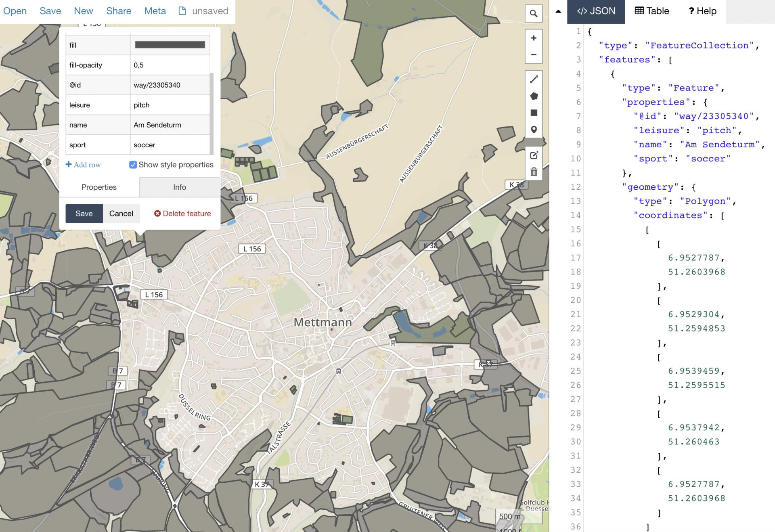Toggle Show style properties checkbox

point(133,165)
